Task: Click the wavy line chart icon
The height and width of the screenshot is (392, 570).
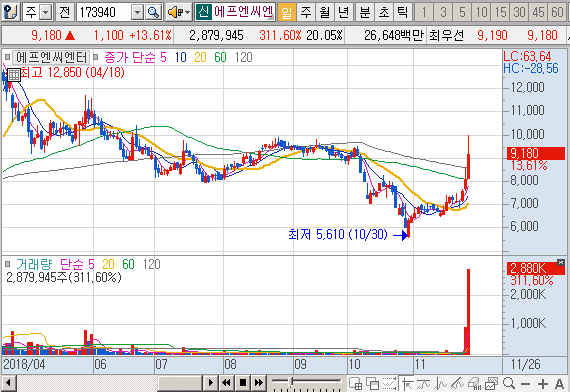Action: [x=424, y=383]
